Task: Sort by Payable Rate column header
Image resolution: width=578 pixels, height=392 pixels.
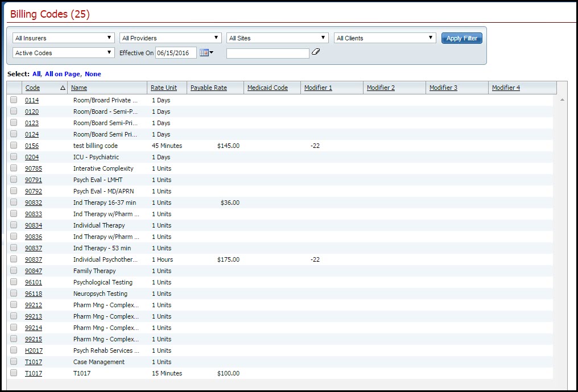Action: pyautogui.click(x=208, y=88)
